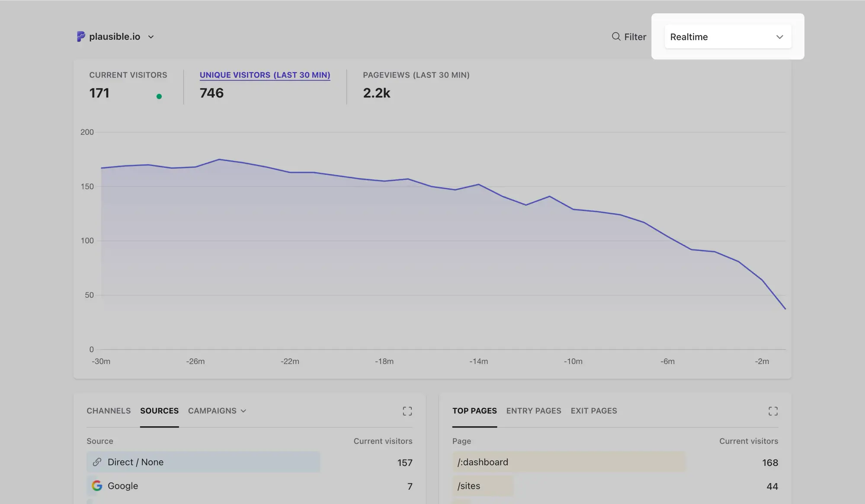Switch to the Channels tab
Viewport: 865px width, 504px height.
point(109,411)
